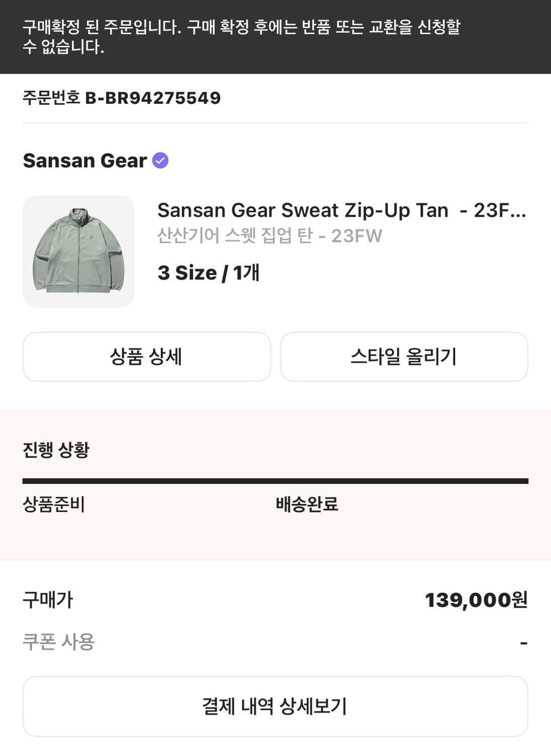This screenshot has height=756, width=551.
Task: Tap the 3 Size option text
Action: tap(187, 273)
